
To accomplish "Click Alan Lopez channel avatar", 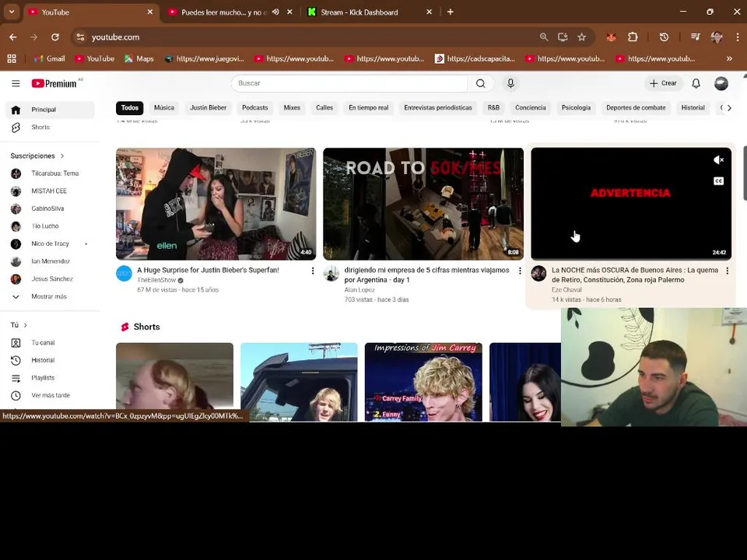I will [x=331, y=273].
